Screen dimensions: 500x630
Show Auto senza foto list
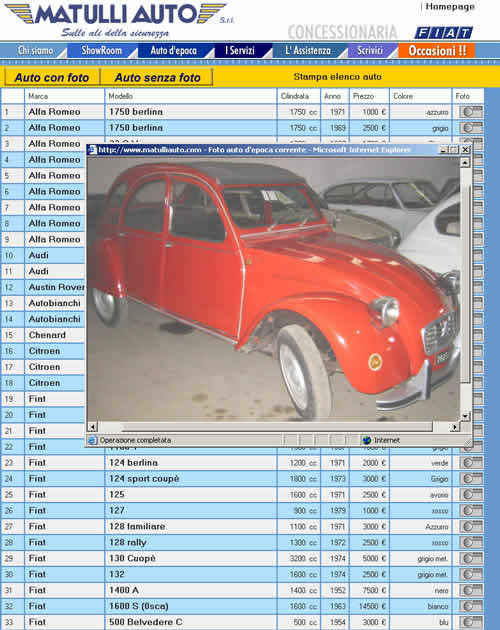157,77
